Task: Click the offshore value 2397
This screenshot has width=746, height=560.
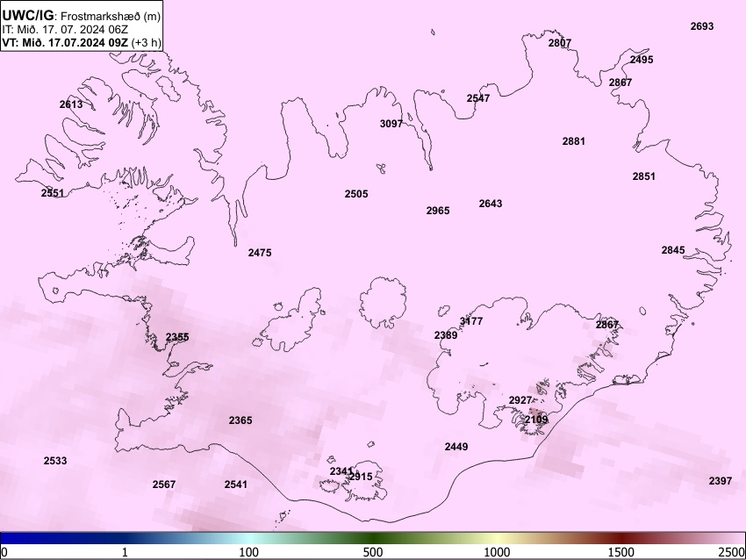Action: click(721, 481)
